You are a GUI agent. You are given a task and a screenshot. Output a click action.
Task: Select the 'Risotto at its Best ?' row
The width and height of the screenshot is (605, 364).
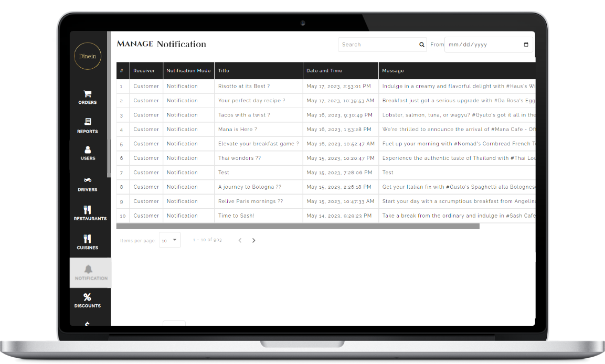pos(244,86)
